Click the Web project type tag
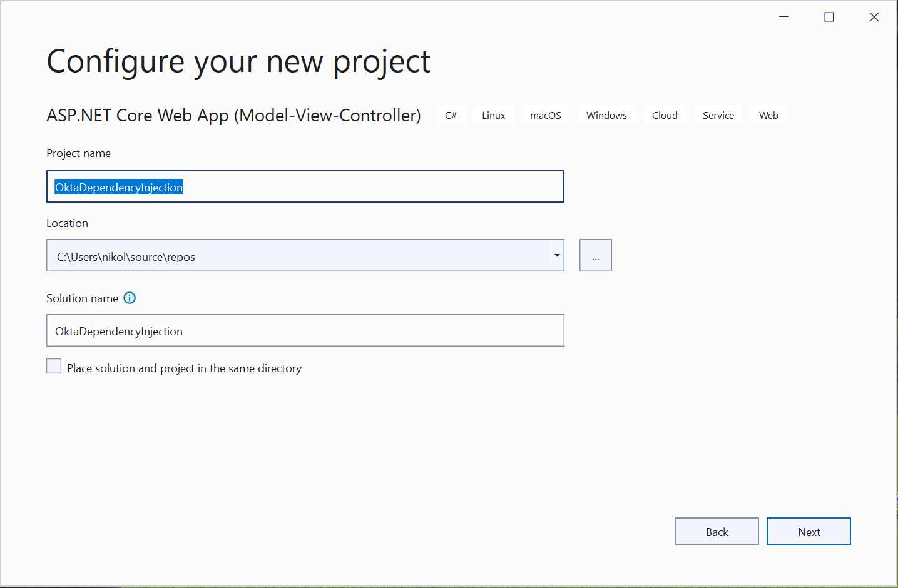 768,116
